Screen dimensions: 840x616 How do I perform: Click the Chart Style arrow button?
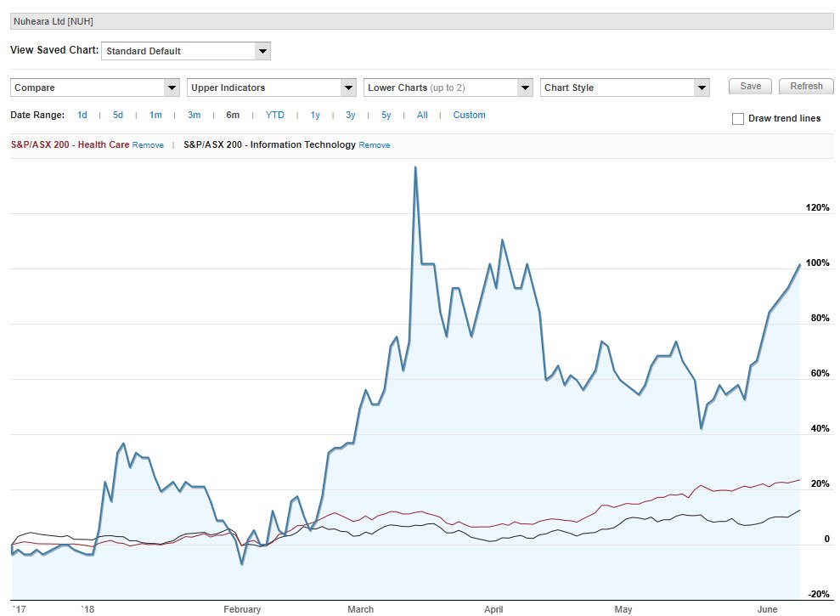(x=702, y=88)
